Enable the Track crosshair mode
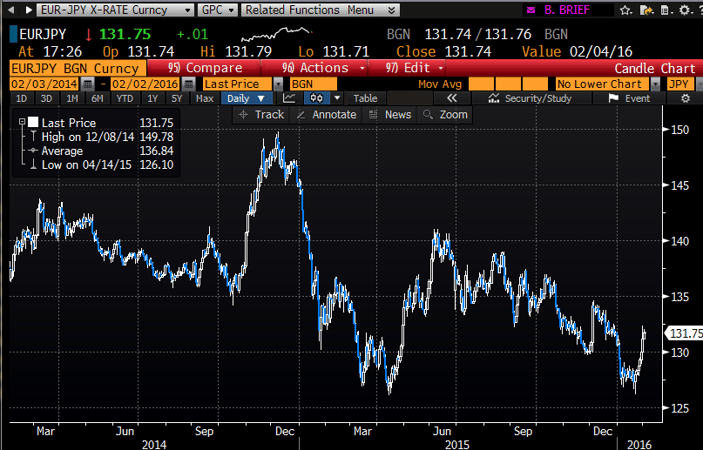Viewport: 703px width, 450px height. coord(262,115)
